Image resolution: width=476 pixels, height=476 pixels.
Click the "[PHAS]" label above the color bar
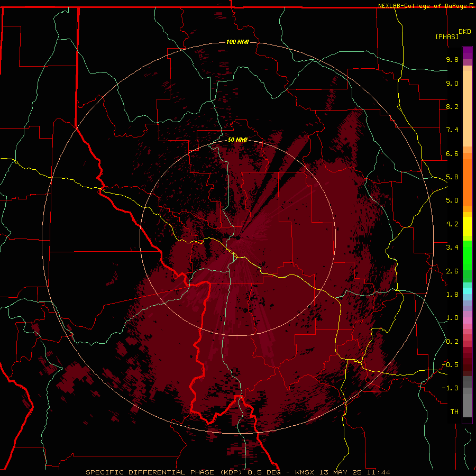click(x=447, y=36)
